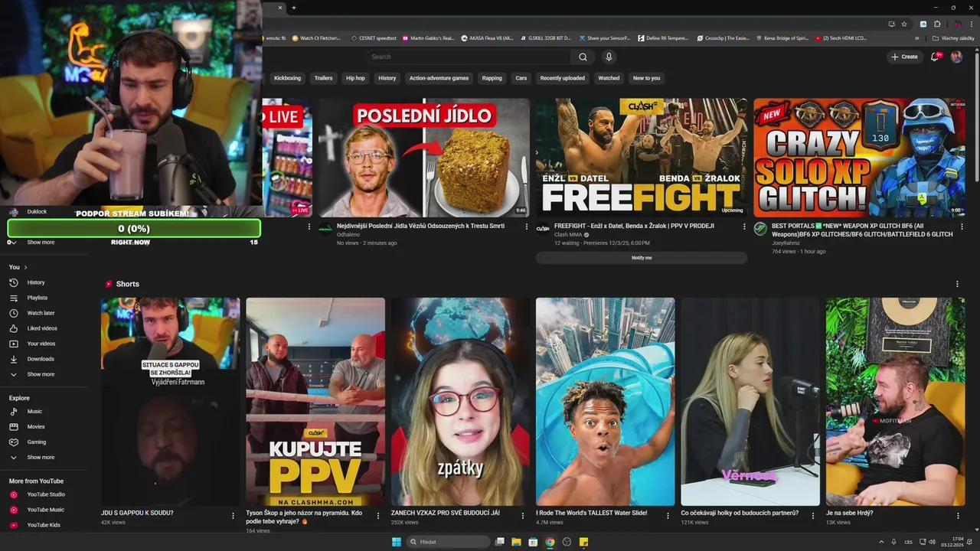The image size is (980, 551).
Task: Select the Hip hop filter chip
Action: [355, 78]
